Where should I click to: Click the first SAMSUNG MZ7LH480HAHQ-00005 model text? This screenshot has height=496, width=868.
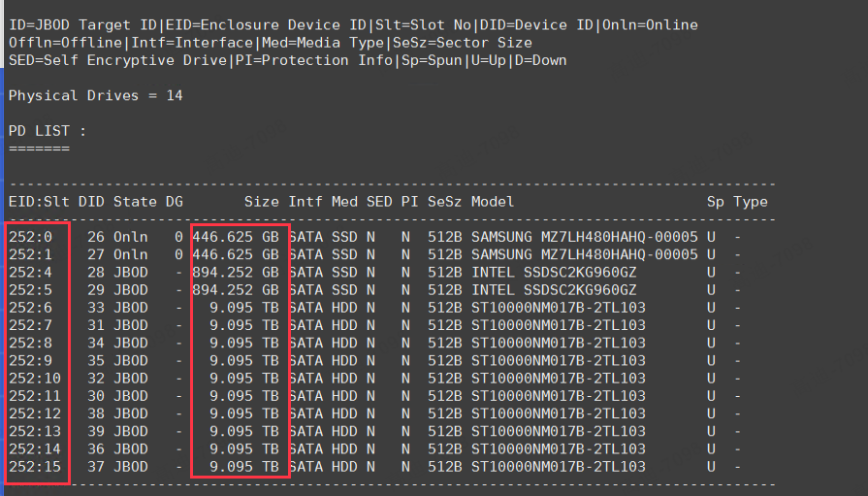(x=584, y=237)
